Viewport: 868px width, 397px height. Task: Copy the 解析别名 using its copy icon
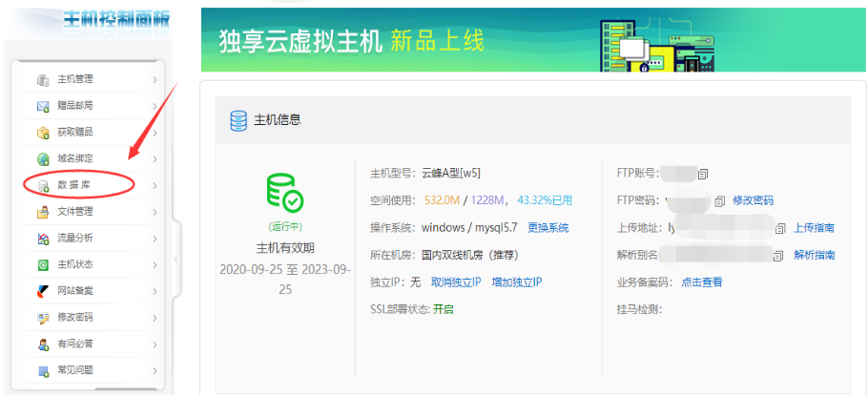pyautogui.click(x=780, y=255)
